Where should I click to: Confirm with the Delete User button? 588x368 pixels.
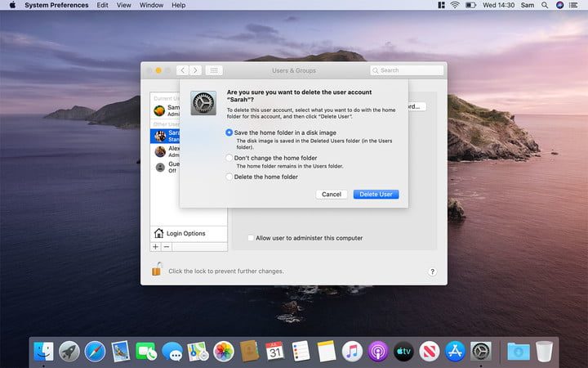[x=376, y=195]
